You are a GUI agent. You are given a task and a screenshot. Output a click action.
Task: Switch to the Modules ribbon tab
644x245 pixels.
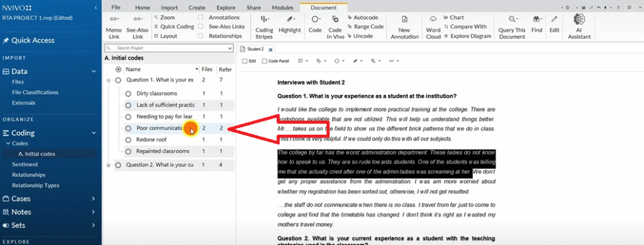point(282,8)
